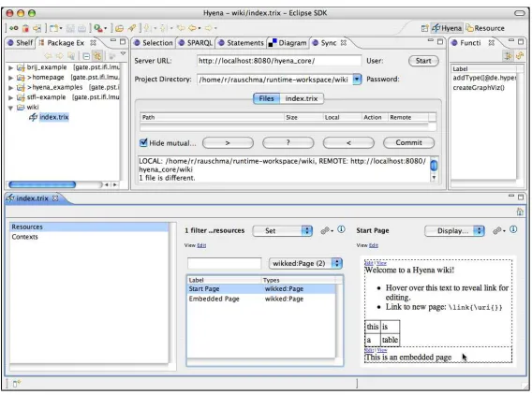Screen dimensions: 532x395
Task: Click the Commit button
Action: (408, 142)
